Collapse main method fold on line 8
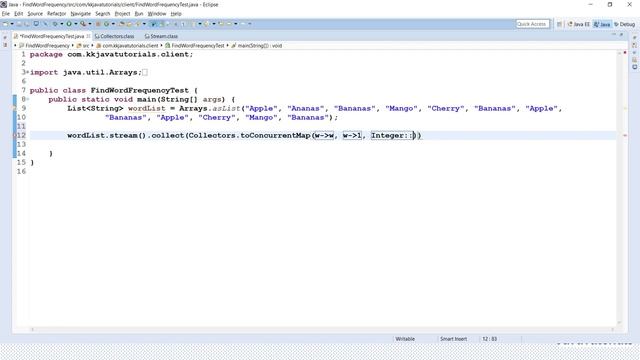 pos(28,99)
